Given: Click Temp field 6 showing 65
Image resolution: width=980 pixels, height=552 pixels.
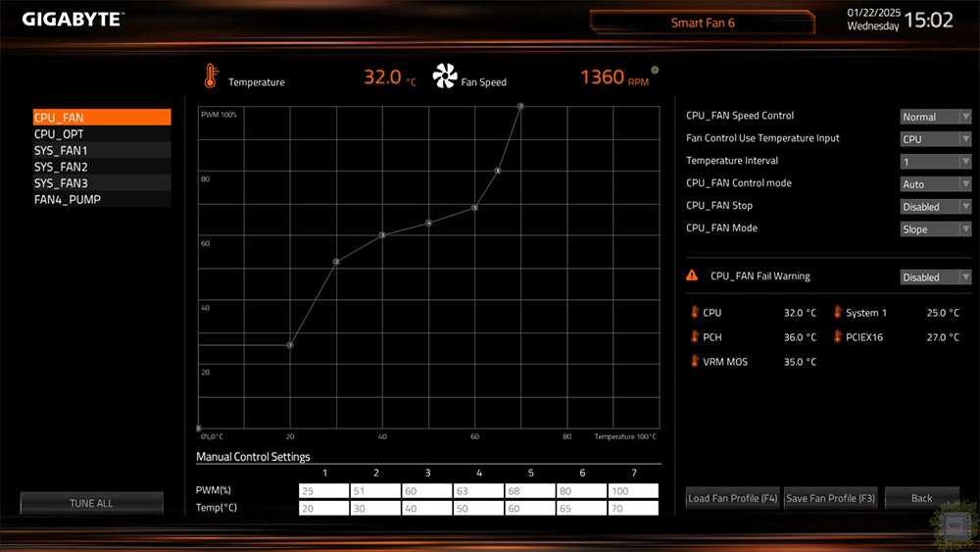Looking at the screenshot, I should (x=581, y=508).
